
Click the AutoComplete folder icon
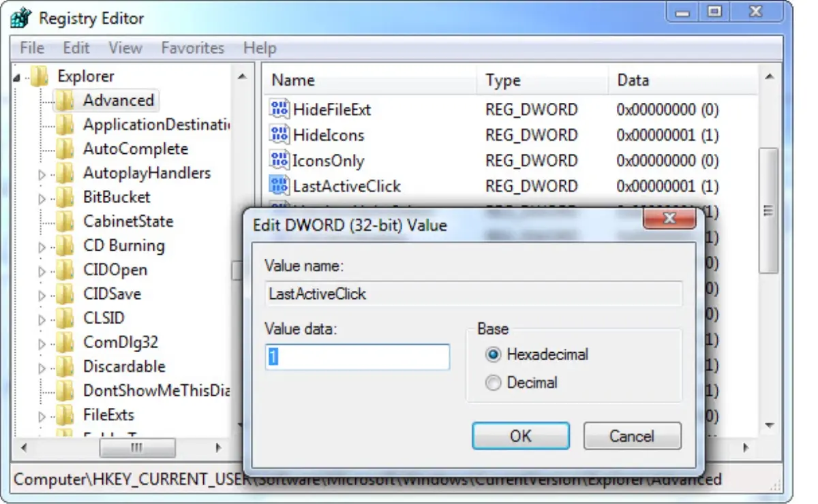pos(66,148)
